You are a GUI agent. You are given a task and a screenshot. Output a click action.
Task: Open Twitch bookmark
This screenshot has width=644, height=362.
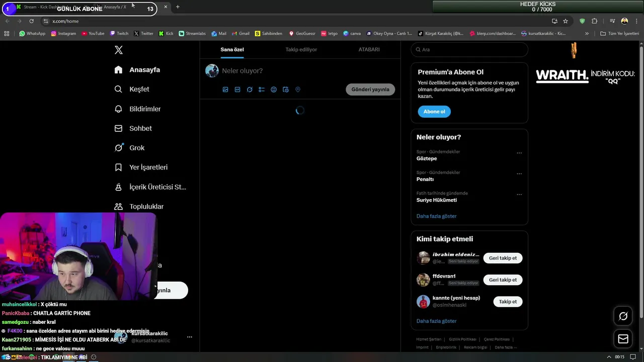tap(119, 34)
